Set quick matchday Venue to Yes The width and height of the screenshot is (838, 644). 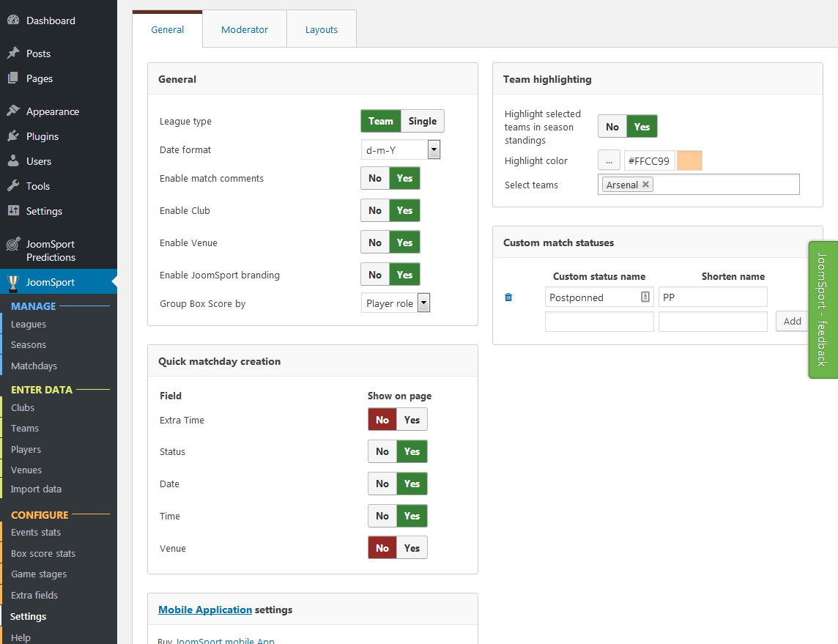click(412, 548)
